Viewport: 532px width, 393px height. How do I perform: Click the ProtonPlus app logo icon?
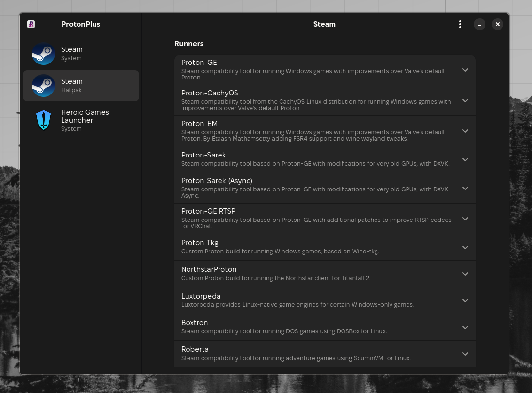click(31, 24)
